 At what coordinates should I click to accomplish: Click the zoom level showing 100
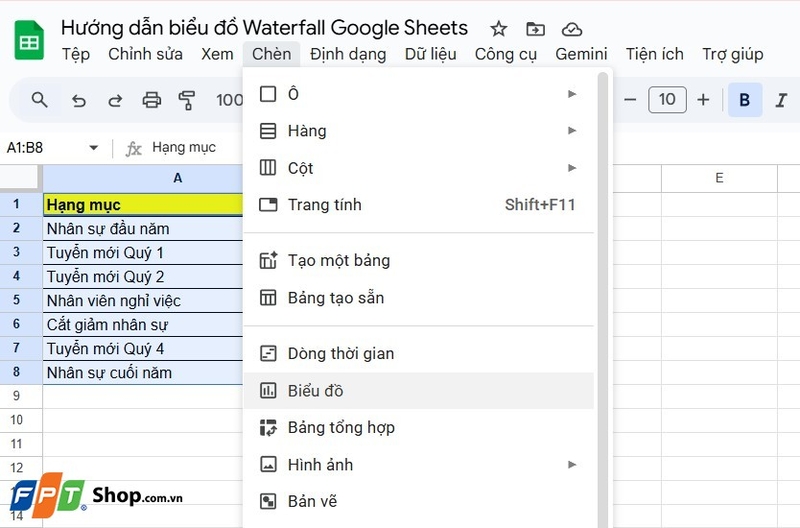(229, 100)
